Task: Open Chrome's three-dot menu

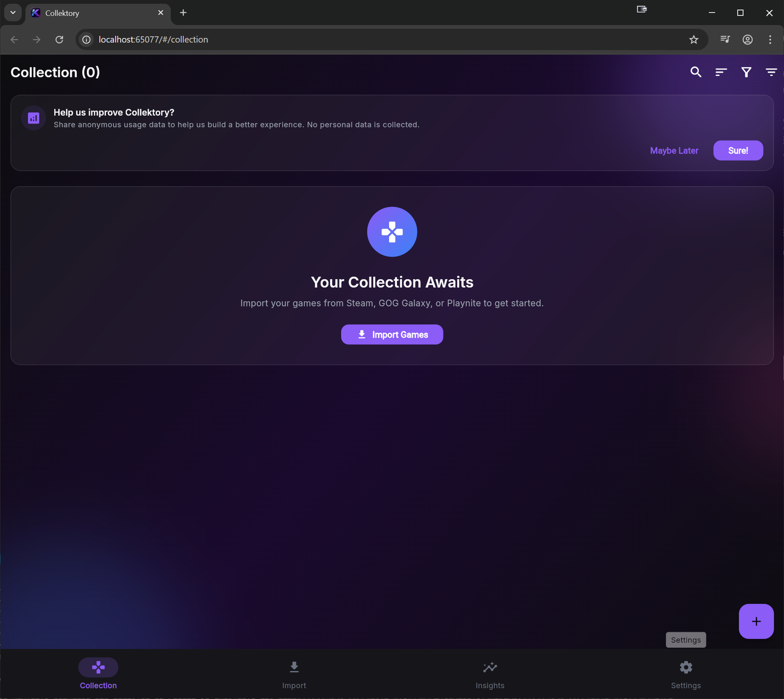Action: (x=770, y=40)
